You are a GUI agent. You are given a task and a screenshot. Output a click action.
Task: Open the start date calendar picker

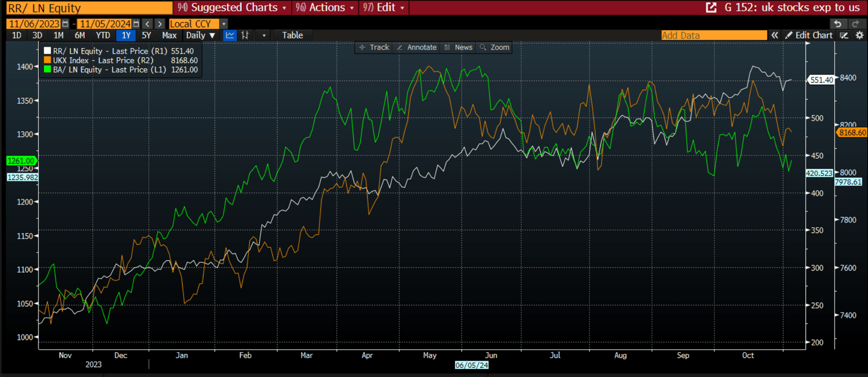tap(66, 24)
